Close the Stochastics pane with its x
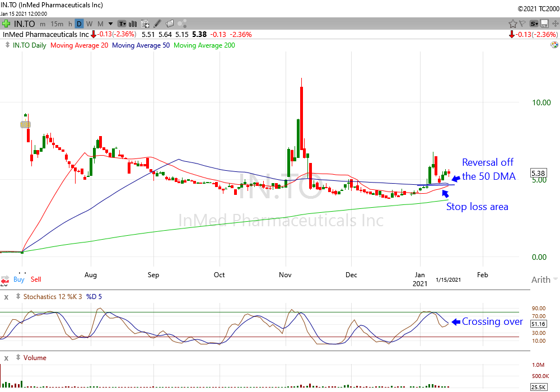560x392 pixels. pyautogui.click(x=6, y=297)
